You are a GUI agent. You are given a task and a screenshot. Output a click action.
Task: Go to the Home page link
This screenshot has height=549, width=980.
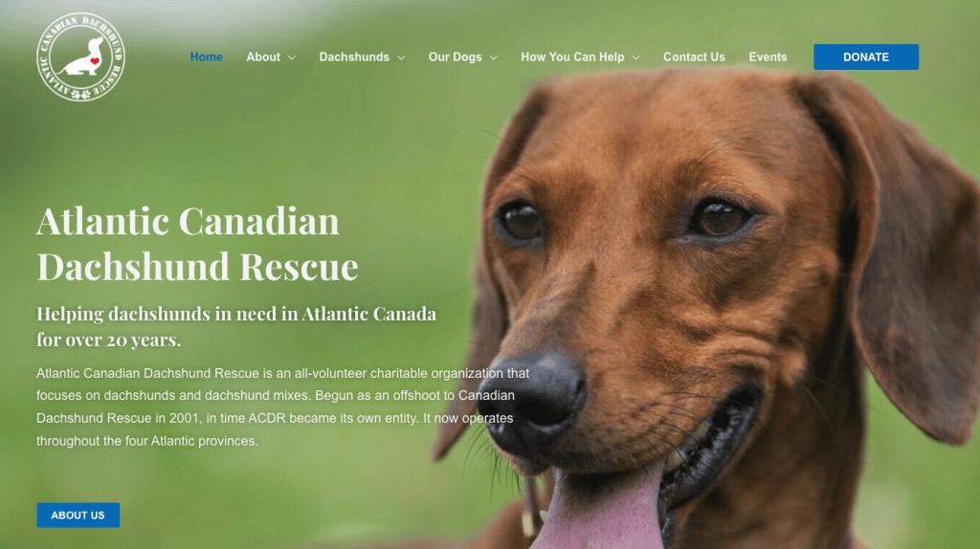point(207,56)
